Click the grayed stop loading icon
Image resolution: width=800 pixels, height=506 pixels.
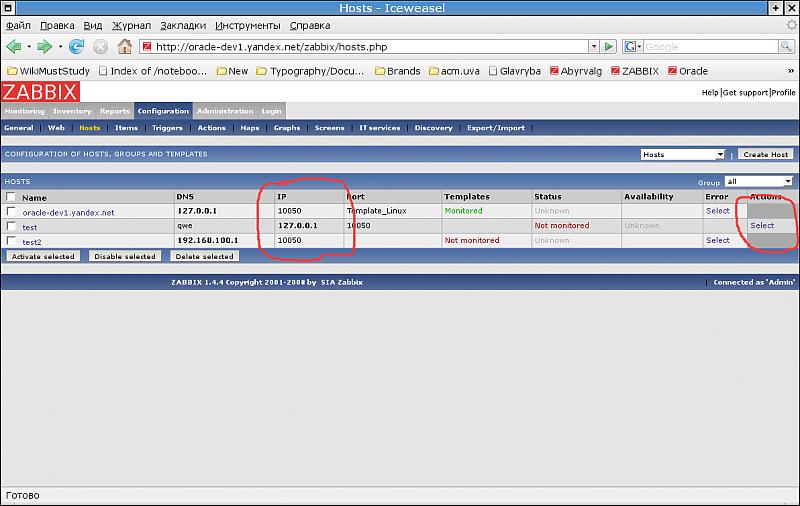(101, 47)
